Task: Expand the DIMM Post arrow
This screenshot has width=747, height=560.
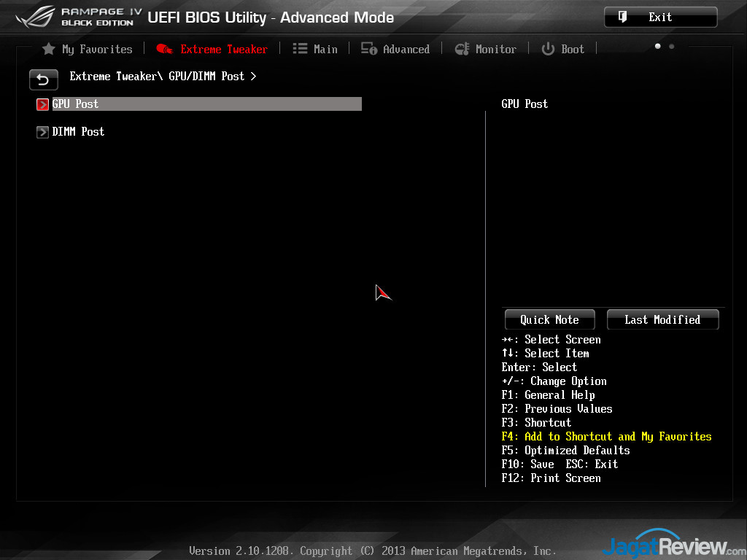Action: point(42,132)
